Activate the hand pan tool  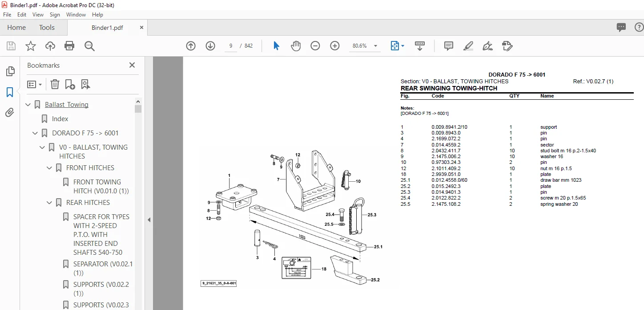tap(296, 46)
